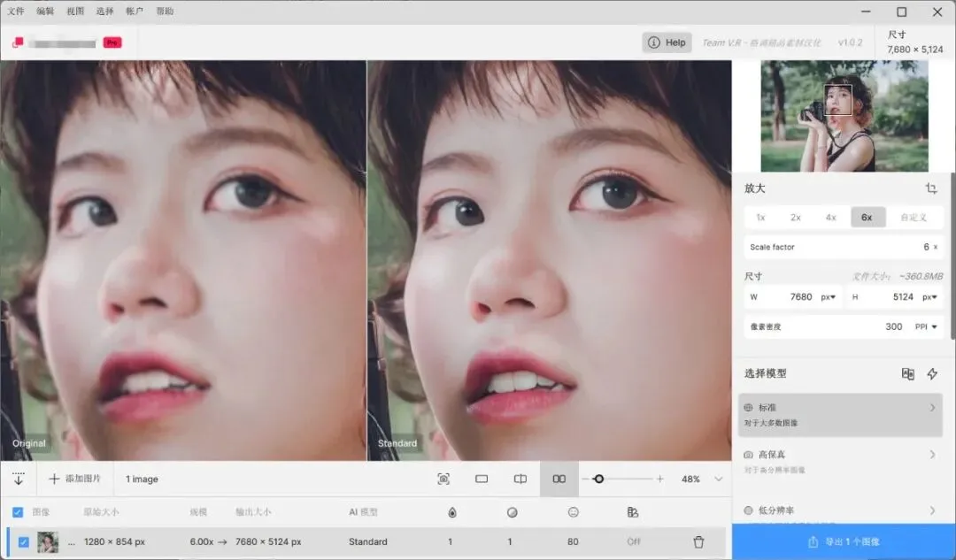Select the 6x scale option

pos(867,218)
